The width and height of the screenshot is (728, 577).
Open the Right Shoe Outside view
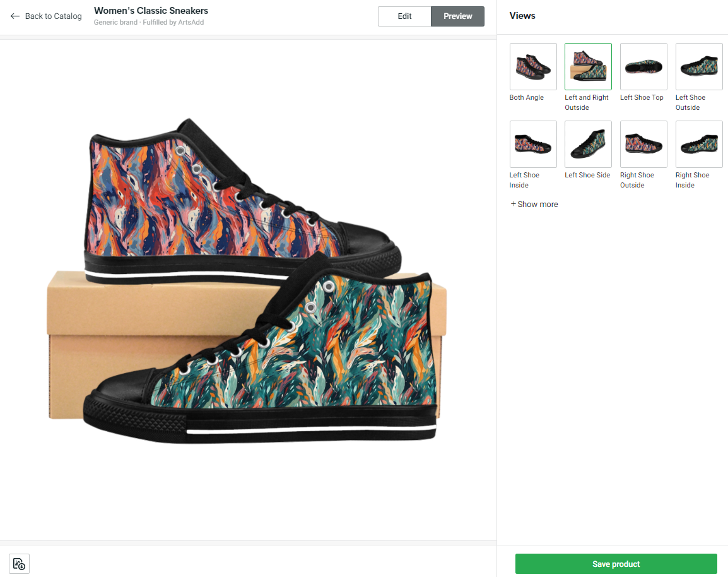[x=643, y=144]
